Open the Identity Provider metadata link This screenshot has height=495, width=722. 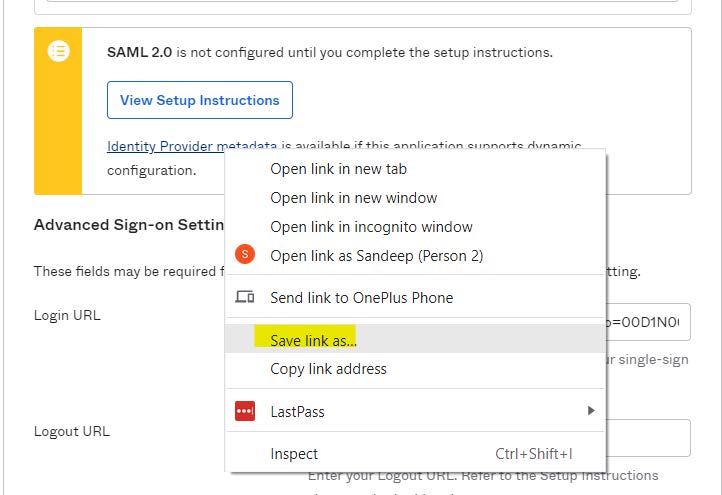point(192,146)
